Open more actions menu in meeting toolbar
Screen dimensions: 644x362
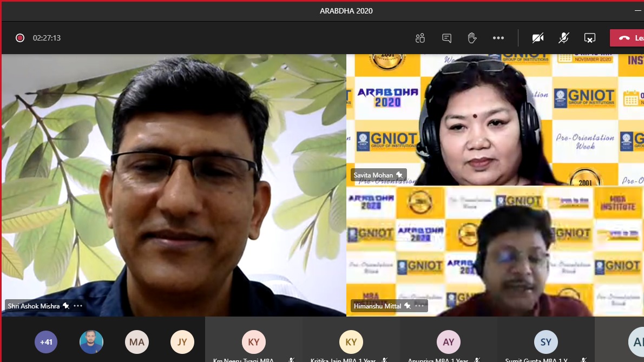pos(498,38)
